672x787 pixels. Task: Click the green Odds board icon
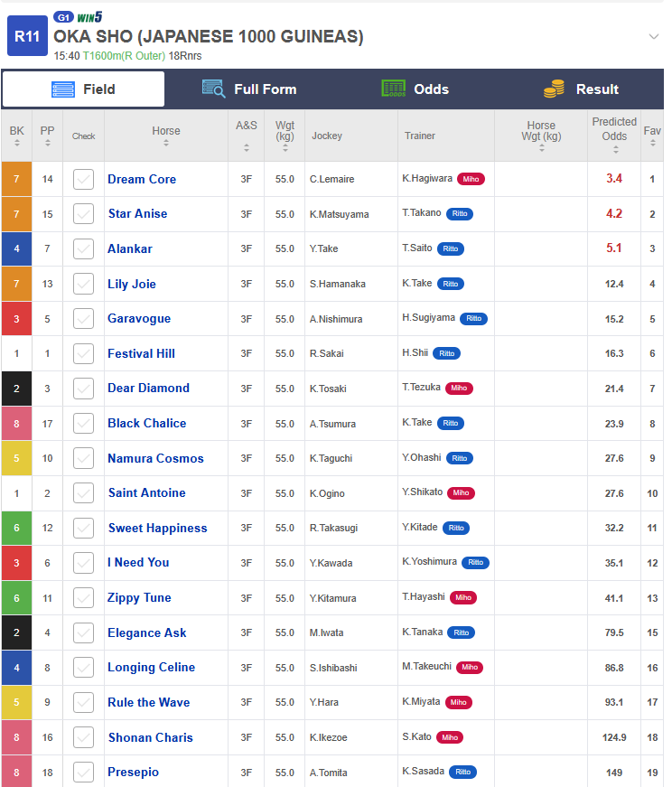coord(394,89)
